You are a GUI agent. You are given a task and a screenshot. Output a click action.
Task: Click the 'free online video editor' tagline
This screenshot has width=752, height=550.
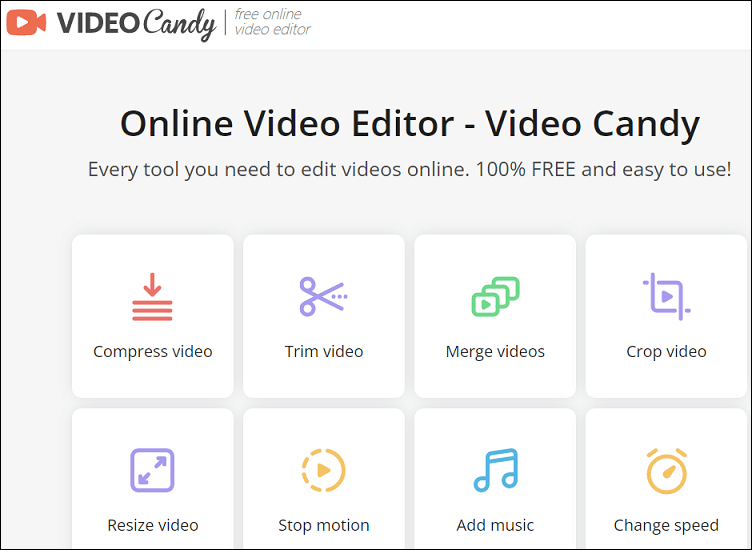(272, 22)
